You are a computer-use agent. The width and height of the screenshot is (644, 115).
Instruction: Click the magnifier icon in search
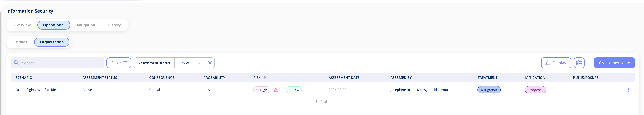pyautogui.click(x=16, y=63)
